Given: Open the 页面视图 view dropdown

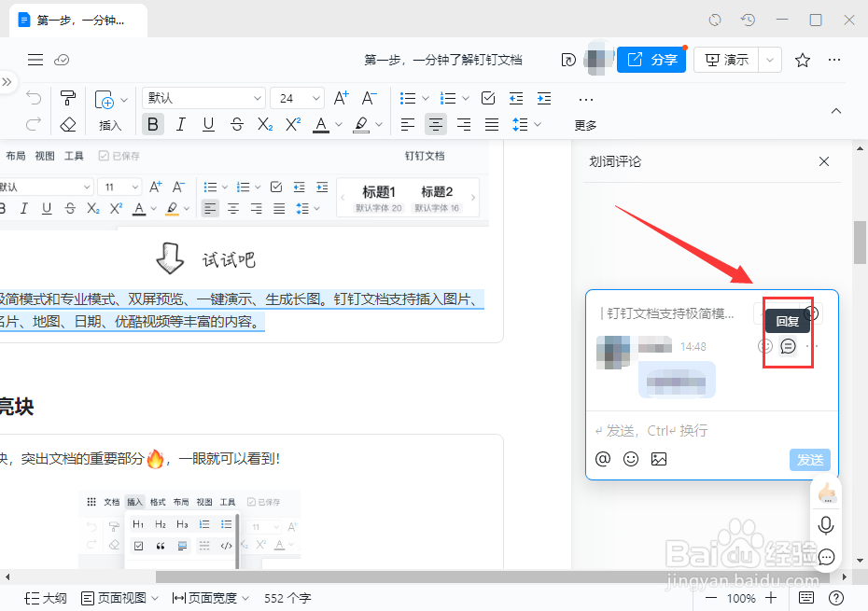Looking at the screenshot, I should (x=120, y=598).
